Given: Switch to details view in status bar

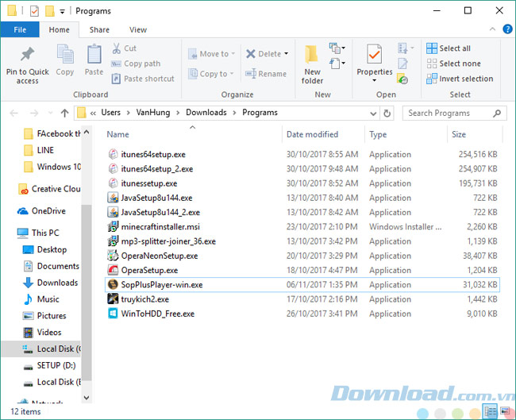Looking at the screenshot, I should tap(491, 411).
